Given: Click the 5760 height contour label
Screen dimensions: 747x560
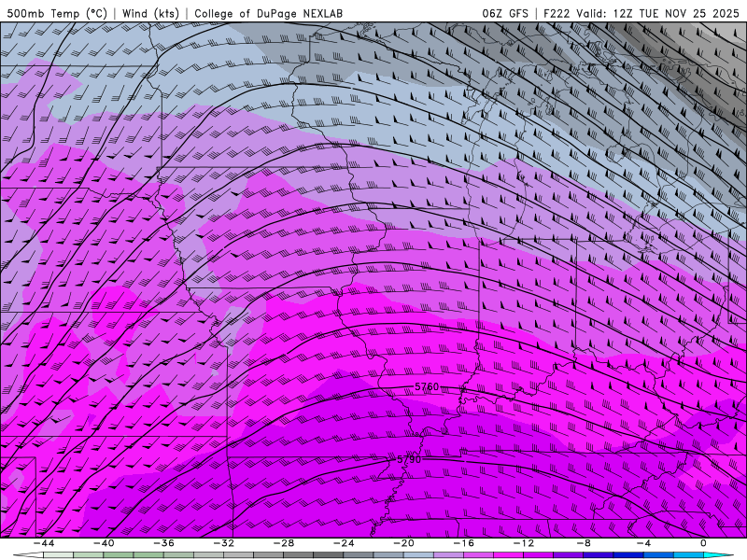Looking at the screenshot, I should 427,386.
